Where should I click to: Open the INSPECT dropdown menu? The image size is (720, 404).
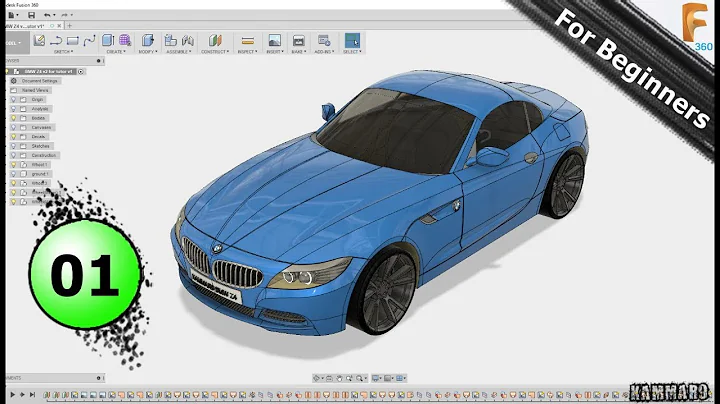[x=248, y=52]
